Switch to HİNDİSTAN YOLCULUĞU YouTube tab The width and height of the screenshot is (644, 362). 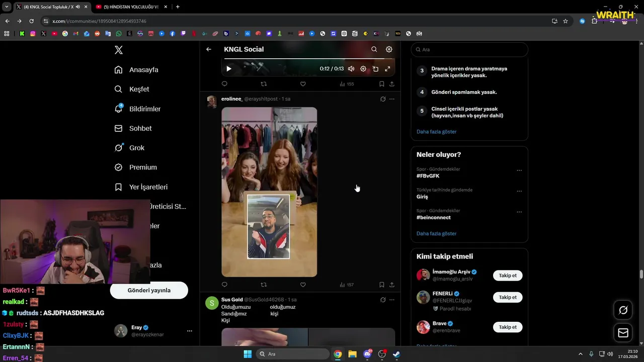tap(131, 7)
